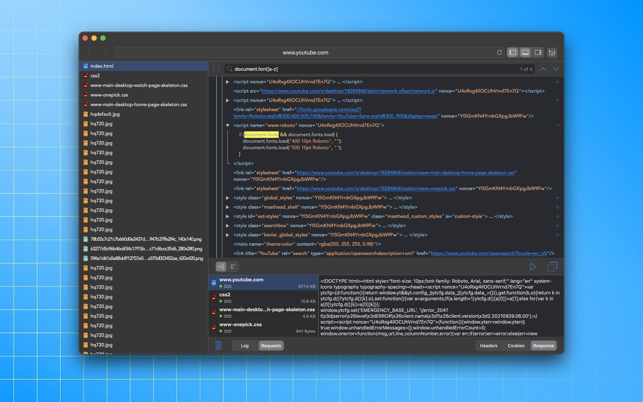The image size is (643, 402).
Task: Expand the searchbox style node
Action: click(227, 226)
